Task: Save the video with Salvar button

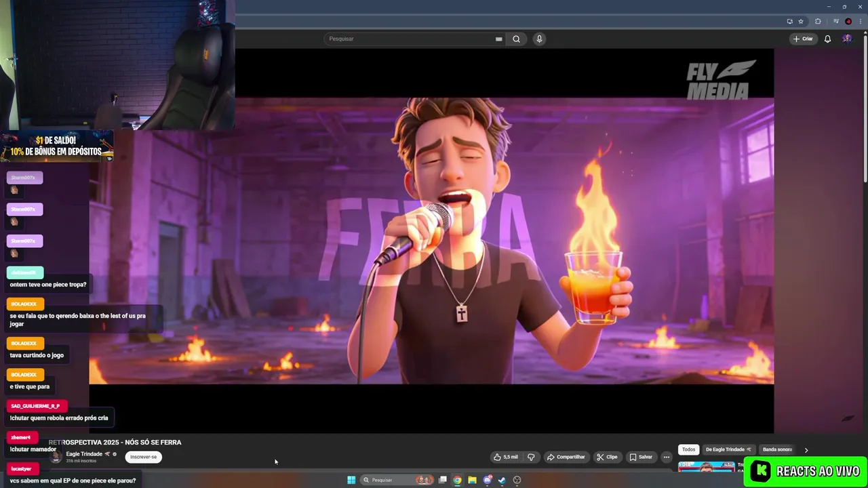Action: [641, 457]
